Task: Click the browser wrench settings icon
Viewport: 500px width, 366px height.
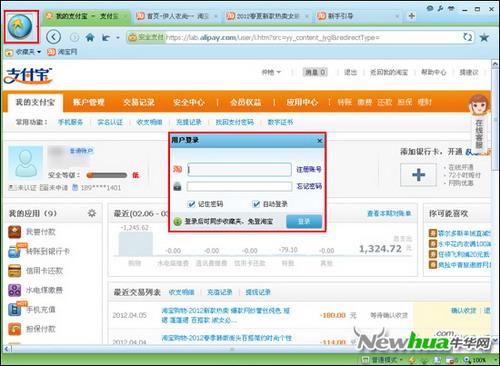Action: [x=440, y=9]
